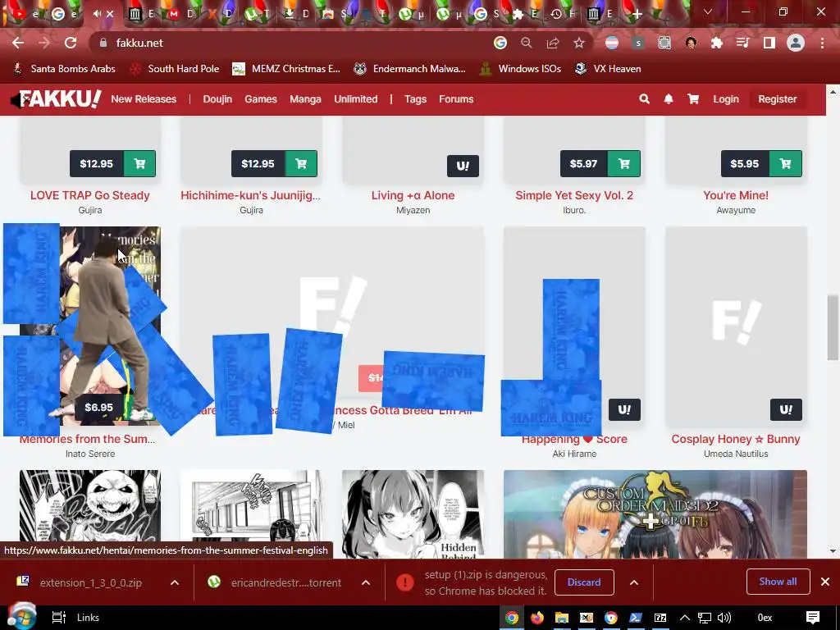Screen dimensions: 840x630
Task: Click the $6.95 price tag
Action: [99, 408]
